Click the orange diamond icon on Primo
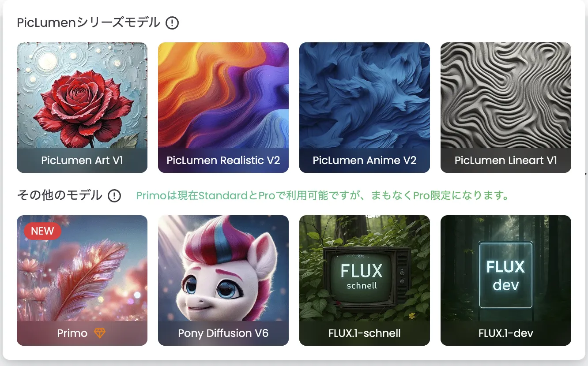This screenshot has height=366, width=588. pyautogui.click(x=100, y=333)
